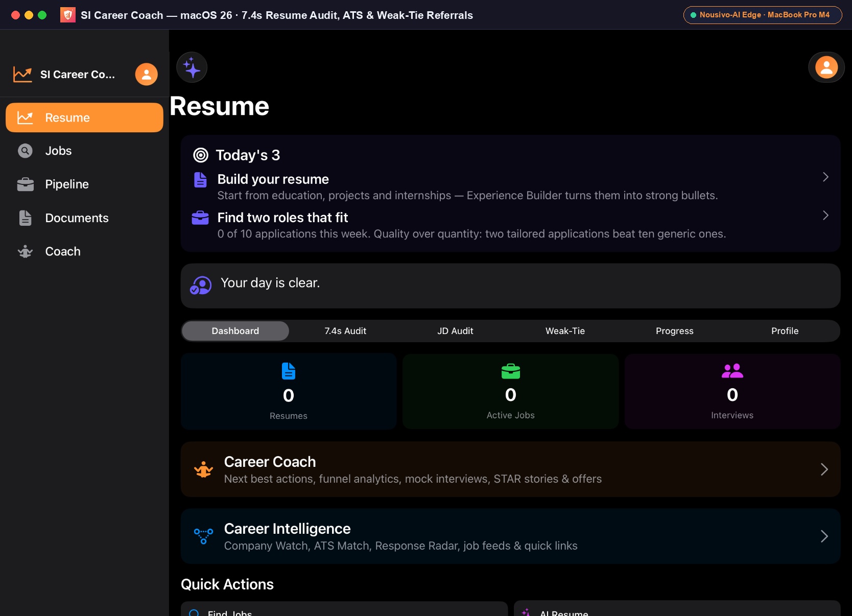This screenshot has height=616, width=852.
Task: Click the Documents file icon in sidebar
Action: tap(25, 218)
